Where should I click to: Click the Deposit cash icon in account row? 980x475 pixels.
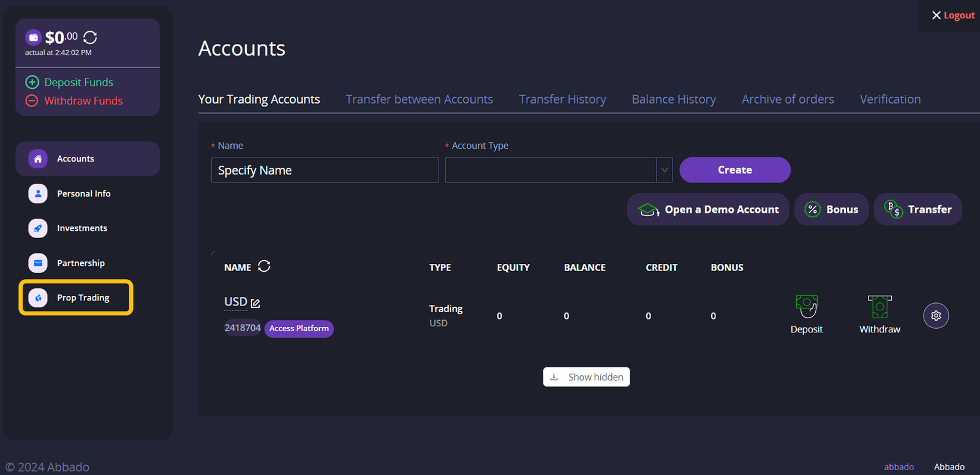click(806, 307)
